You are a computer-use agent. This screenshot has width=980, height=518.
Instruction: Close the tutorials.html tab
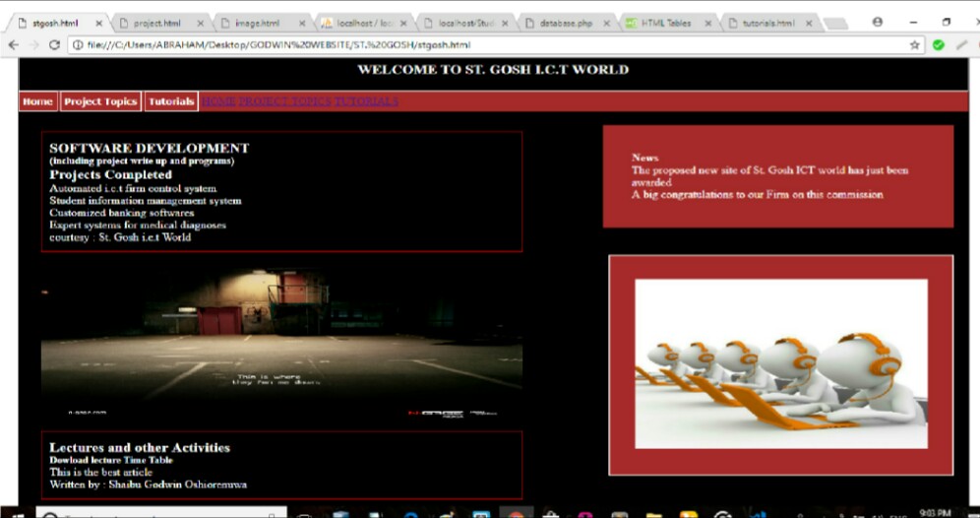[809, 24]
